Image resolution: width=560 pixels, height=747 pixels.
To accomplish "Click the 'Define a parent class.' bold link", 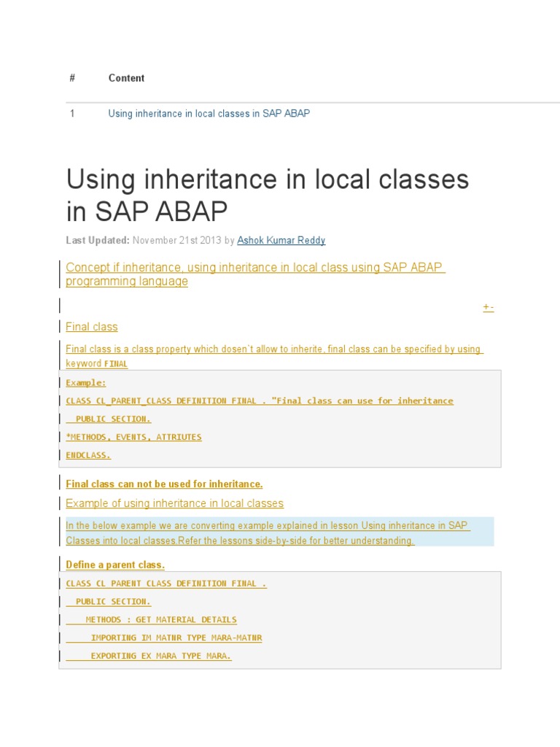I will tap(115, 565).
